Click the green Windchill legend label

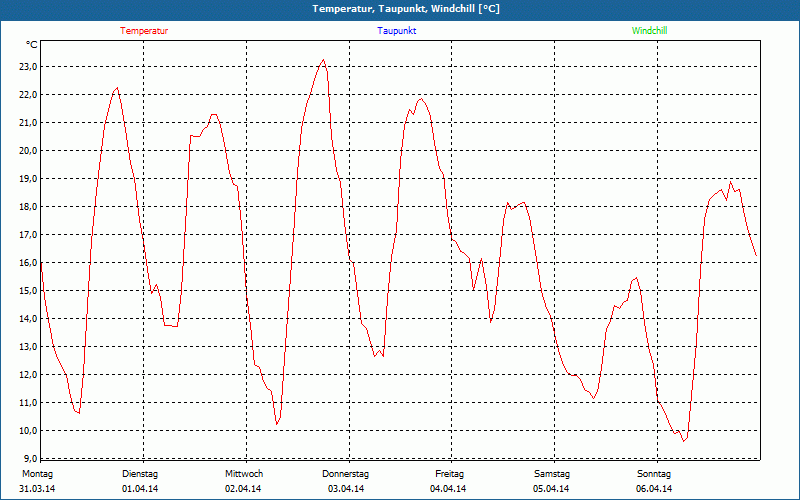click(x=649, y=31)
